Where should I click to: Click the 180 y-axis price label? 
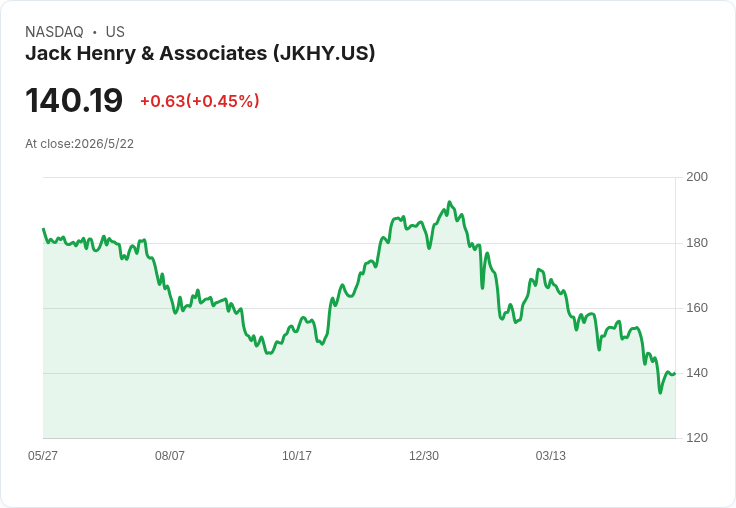697,243
